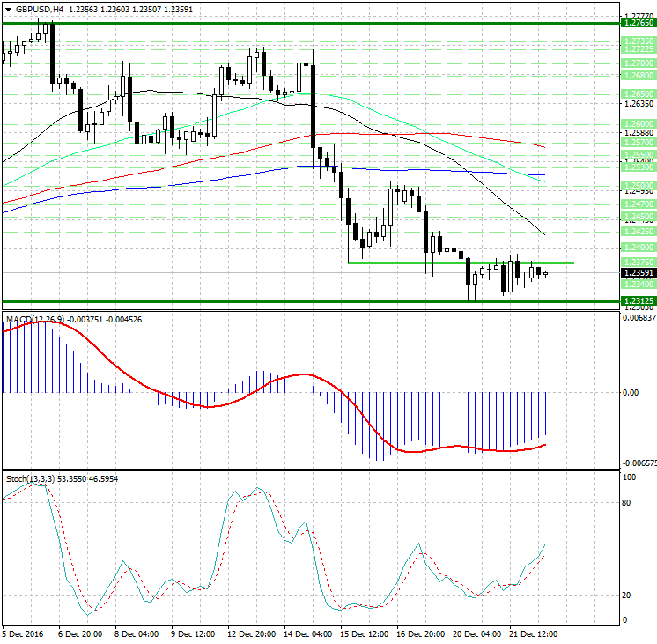Click the GBPUSD,H4 chart title text
The image size is (657, 644).
(x=41, y=9)
